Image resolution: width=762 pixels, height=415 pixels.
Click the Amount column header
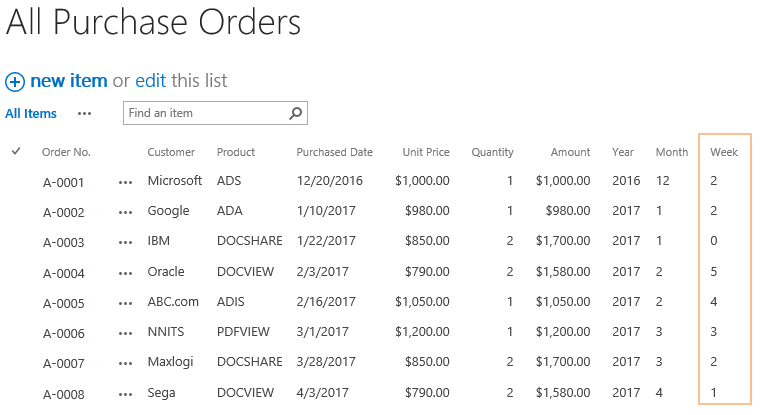pyautogui.click(x=570, y=152)
